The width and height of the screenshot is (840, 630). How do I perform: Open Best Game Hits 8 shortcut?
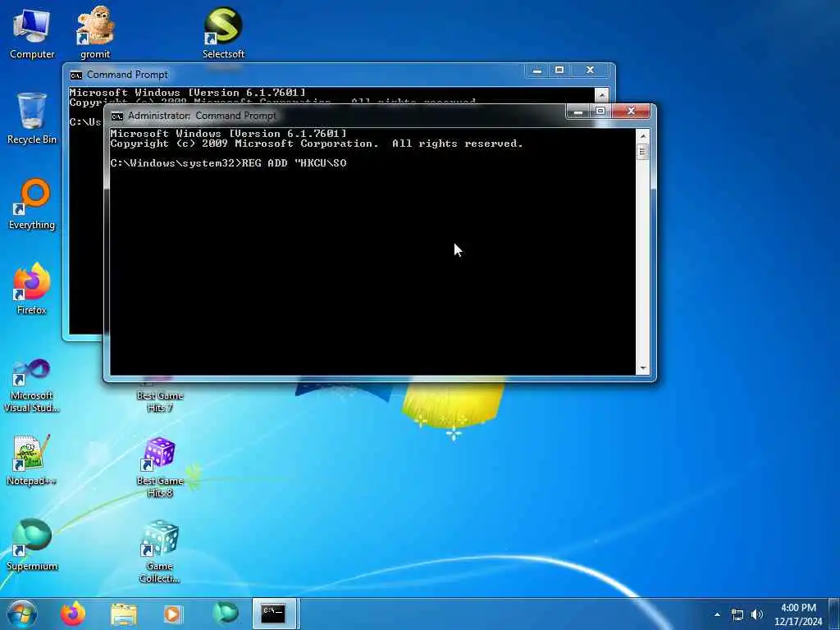coord(160,467)
